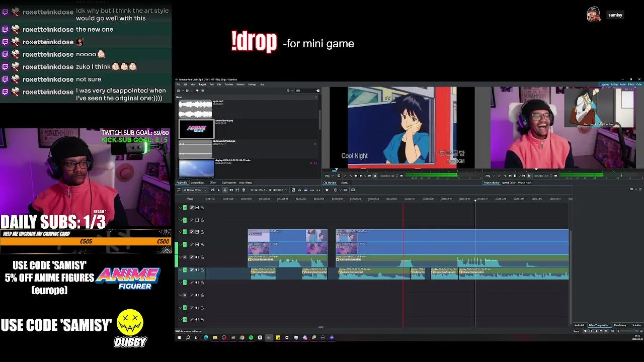
Task: Click zoom out icon in timeline status bar
Action: click(x=618, y=331)
